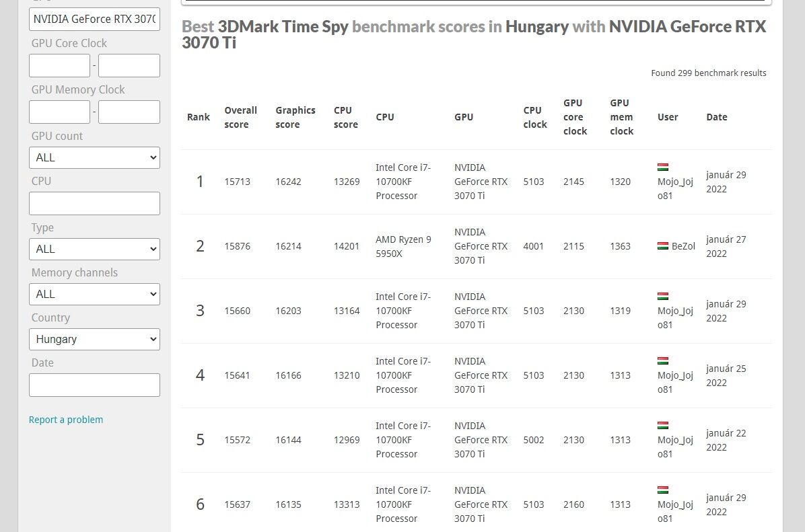The height and width of the screenshot is (532, 805).
Task: Open the Type dropdown
Action: click(x=94, y=249)
